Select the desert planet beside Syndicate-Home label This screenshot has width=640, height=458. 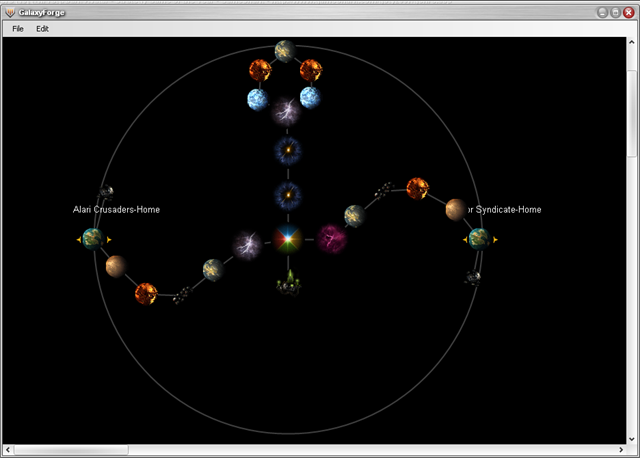(456, 210)
